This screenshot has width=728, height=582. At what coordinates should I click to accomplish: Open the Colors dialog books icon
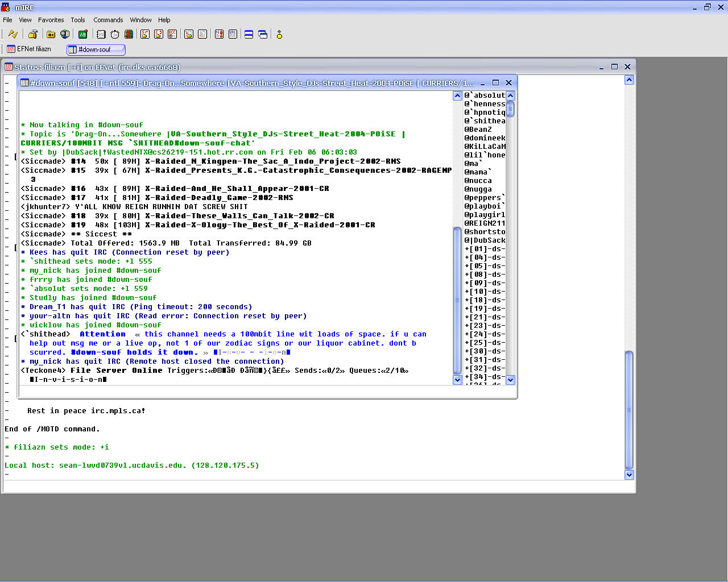click(x=128, y=34)
